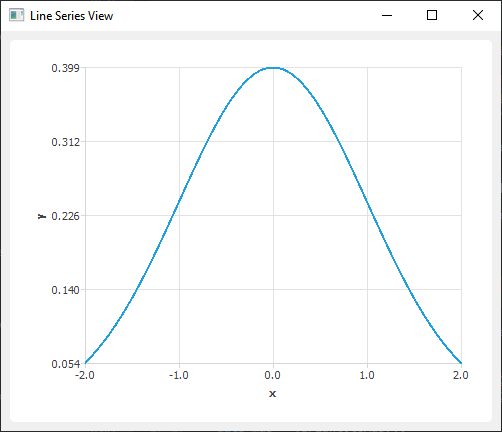This screenshot has width=502, height=432.
Task: Click the 0.054 y-axis label
Action: 66,364
